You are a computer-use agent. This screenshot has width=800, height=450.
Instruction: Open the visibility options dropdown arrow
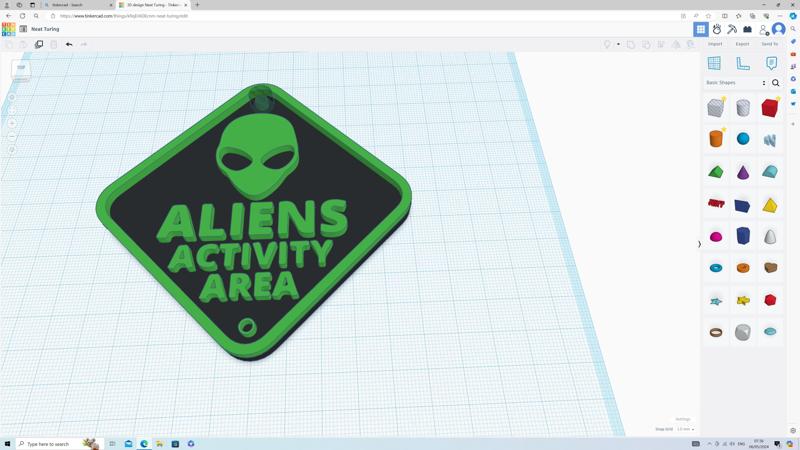click(x=618, y=44)
